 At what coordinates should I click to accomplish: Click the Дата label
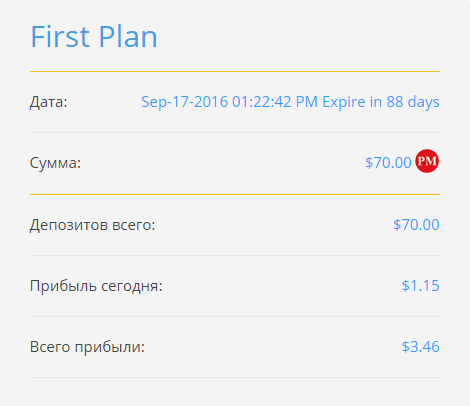pyautogui.click(x=49, y=102)
